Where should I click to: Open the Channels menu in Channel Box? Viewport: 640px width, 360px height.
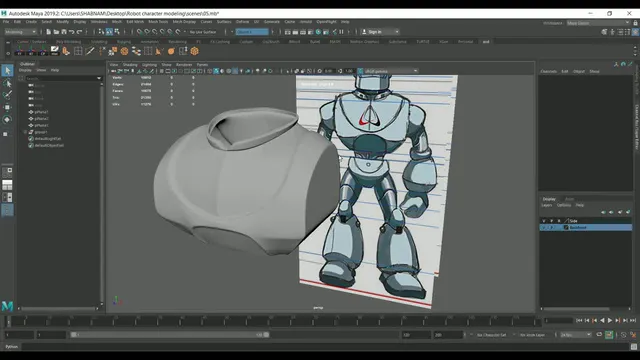click(549, 71)
